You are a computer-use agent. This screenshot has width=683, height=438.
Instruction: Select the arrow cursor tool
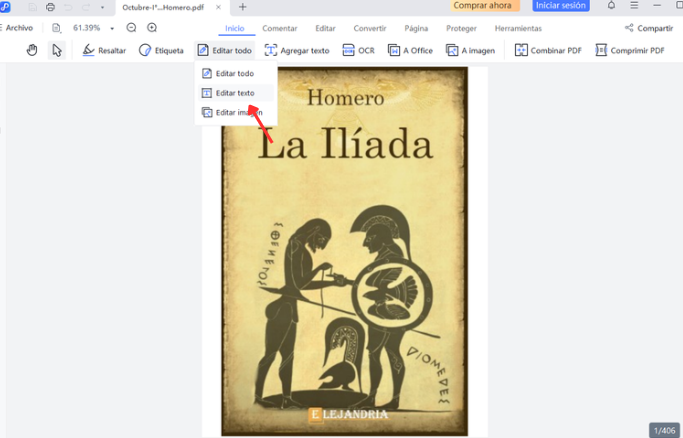coord(57,50)
